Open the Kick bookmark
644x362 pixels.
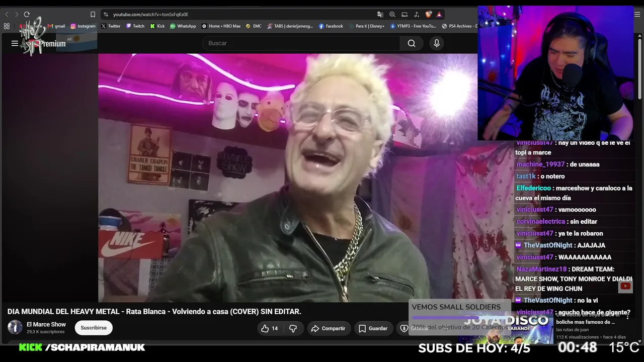pyautogui.click(x=157, y=26)
